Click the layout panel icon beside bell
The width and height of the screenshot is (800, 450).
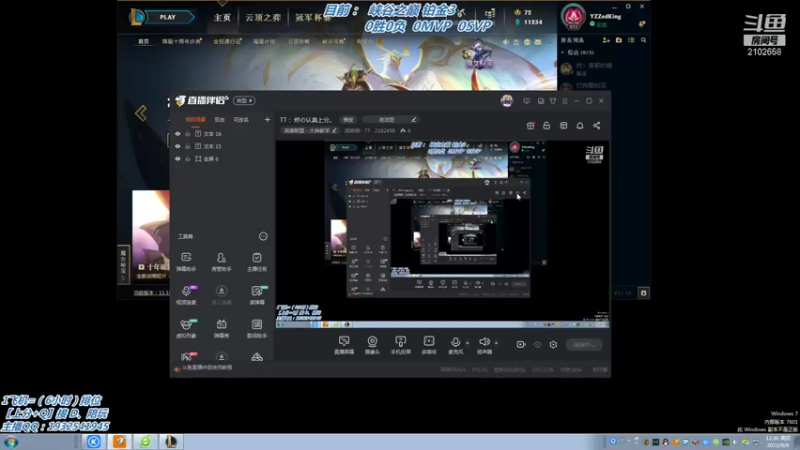[563, 126]
